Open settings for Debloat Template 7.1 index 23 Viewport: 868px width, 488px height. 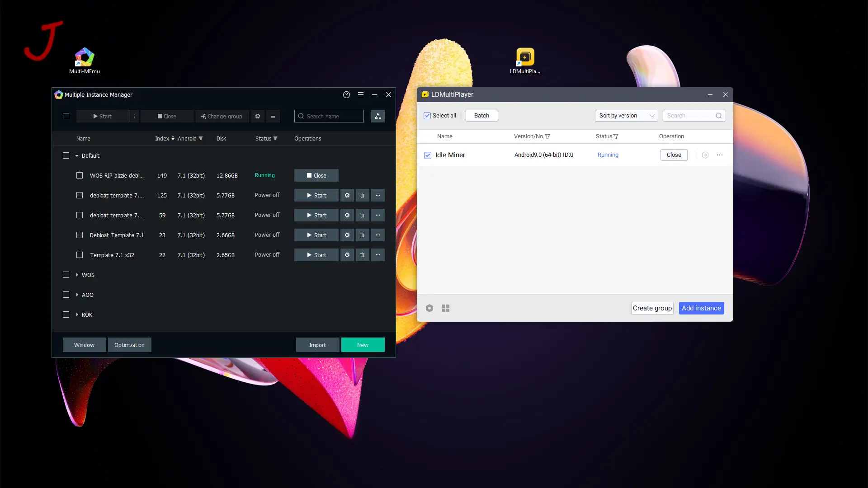click(x=347, y=235)
